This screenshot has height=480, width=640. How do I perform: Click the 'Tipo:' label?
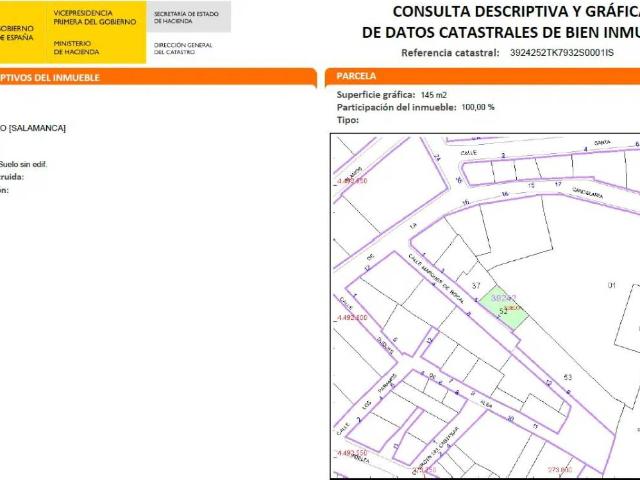348,120
